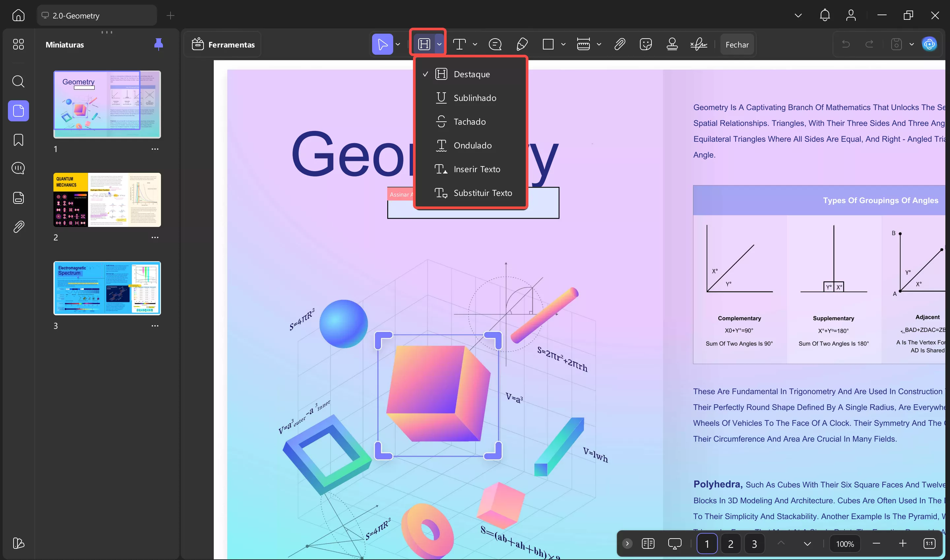The height and width of the screenshot is (560, 950).
Task: Go to page 3 in bottom bar
Action: tap(754, 544)
